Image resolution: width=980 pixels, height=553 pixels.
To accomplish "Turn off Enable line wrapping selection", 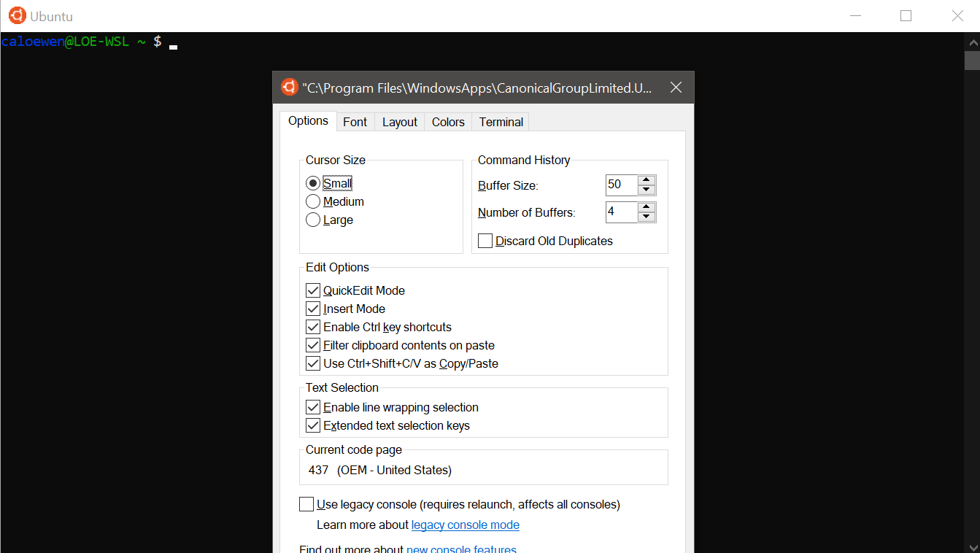I will [x=312, y=406].
